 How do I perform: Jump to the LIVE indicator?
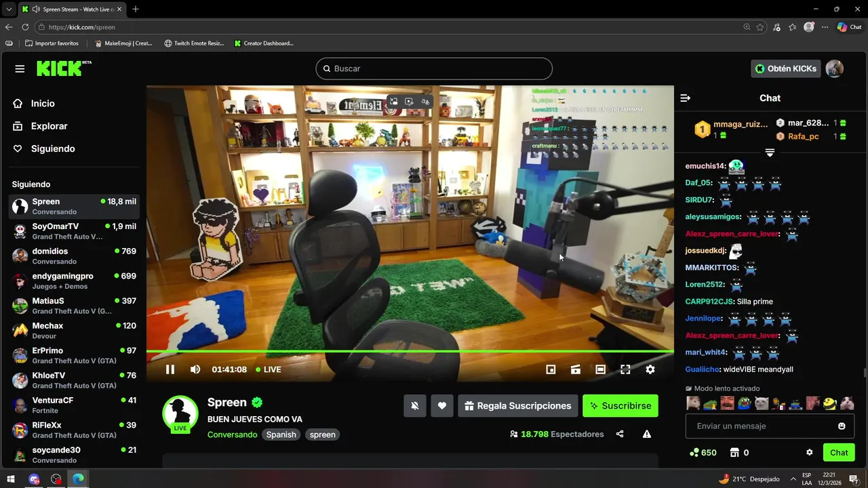click(x=269, y=369)
